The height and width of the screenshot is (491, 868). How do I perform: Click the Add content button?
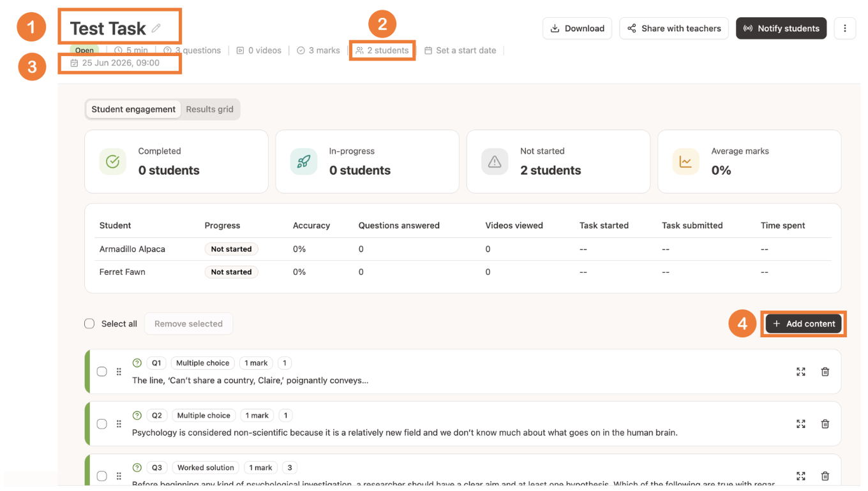804,324
